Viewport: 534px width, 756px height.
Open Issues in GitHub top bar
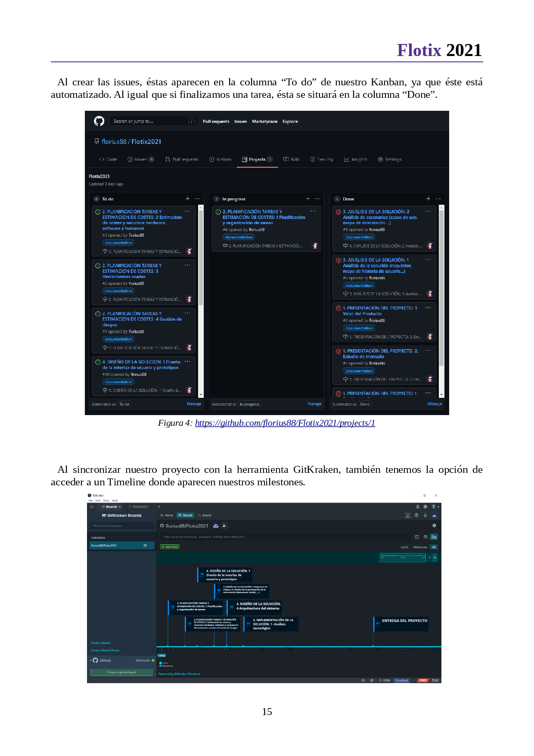coord(241,122)
